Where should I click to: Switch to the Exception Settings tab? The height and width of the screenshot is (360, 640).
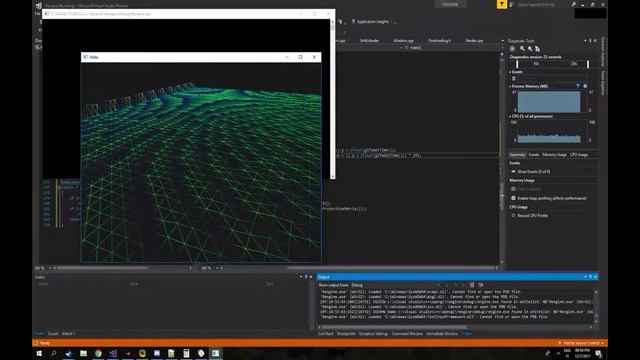click(373, 333)
